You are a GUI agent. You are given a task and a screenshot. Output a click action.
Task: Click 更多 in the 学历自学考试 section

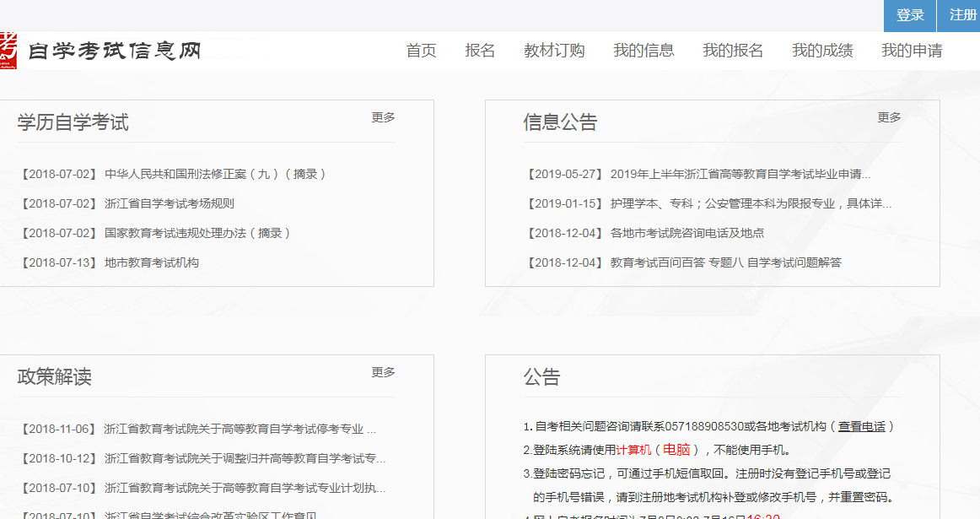pos(384,118)
